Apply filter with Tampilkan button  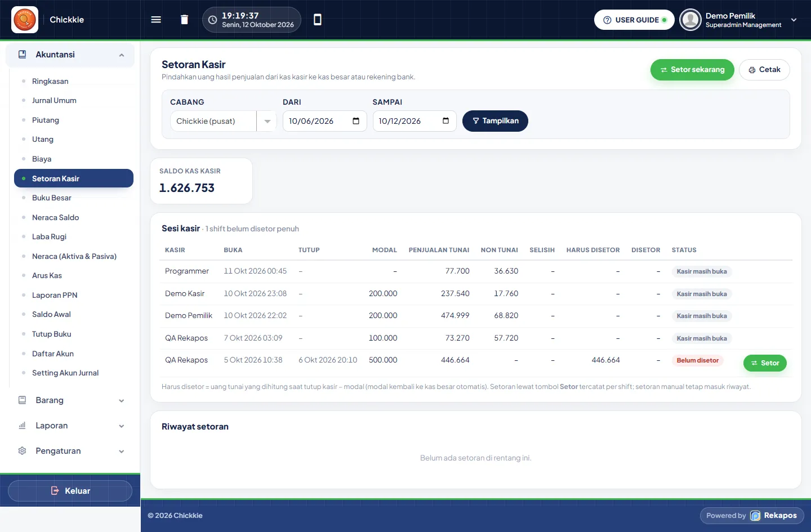point(495,121)
